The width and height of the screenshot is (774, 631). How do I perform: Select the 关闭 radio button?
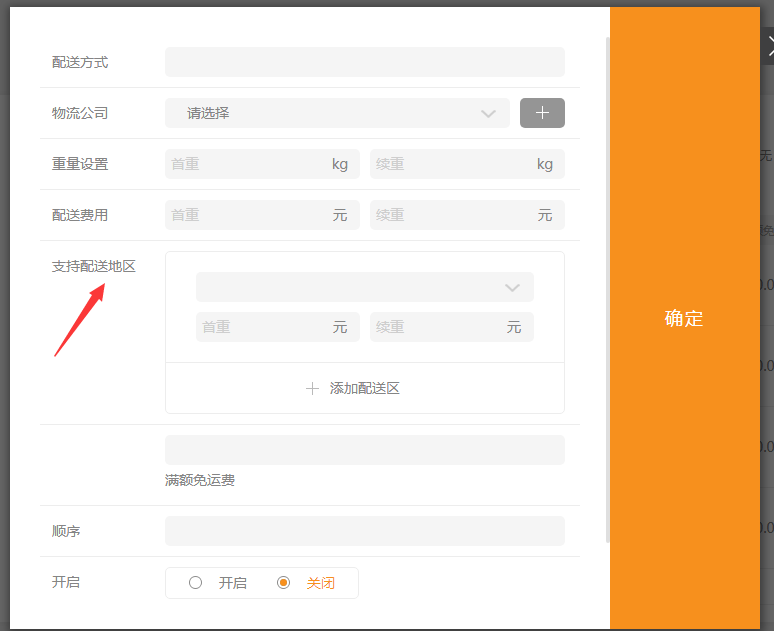click(x=284, y=583)
